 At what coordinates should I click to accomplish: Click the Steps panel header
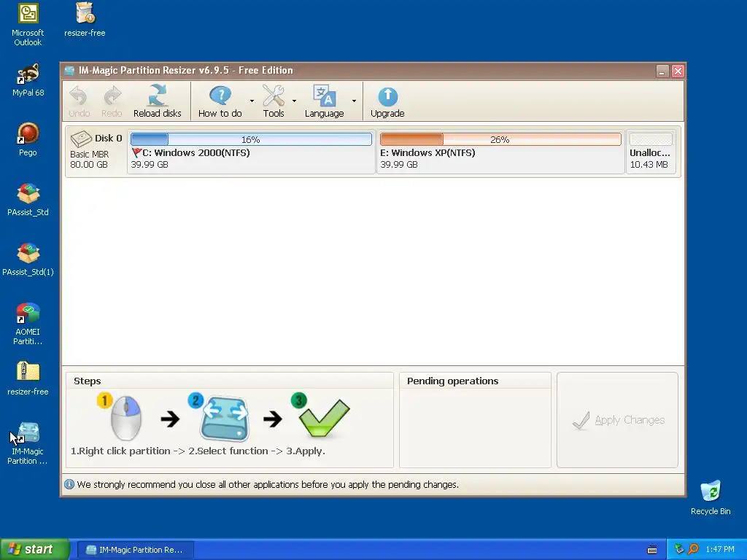(88, 381)
